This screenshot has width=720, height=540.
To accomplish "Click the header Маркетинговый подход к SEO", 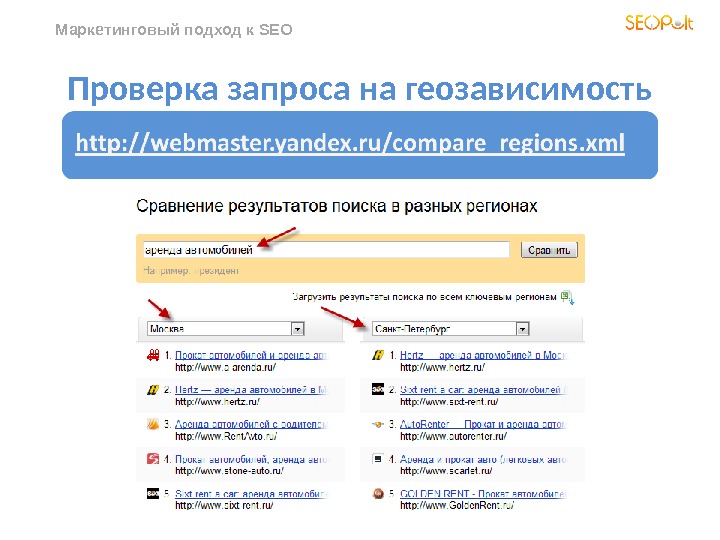I will point(174,30).
